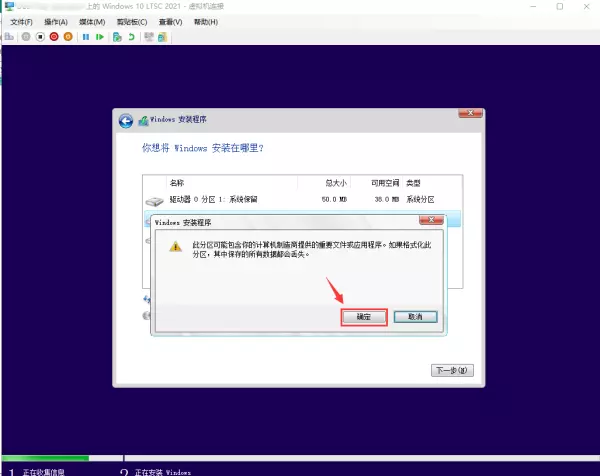Close the Windows 安装程序 wizard window
The height and width of the screenshot is (476, 600).
pyautogui.click(x=470, y=113)
